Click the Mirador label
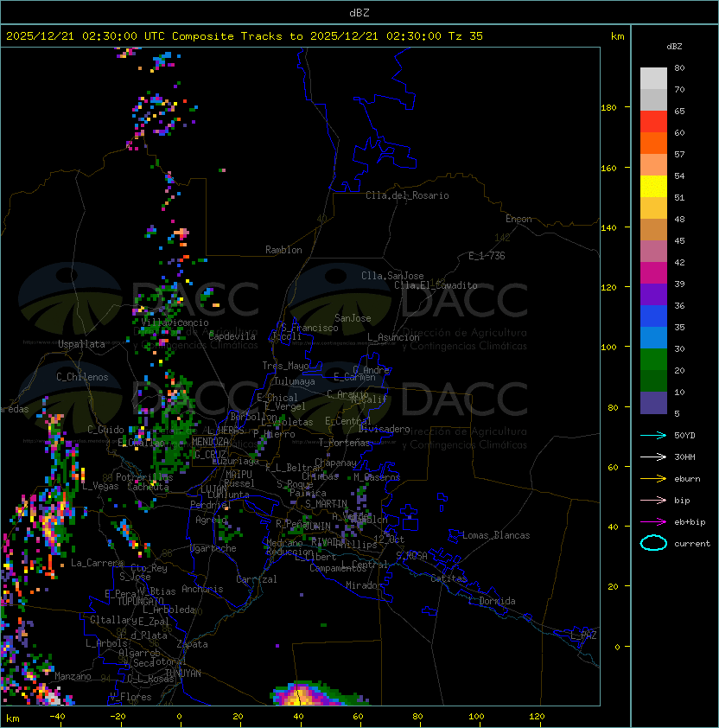The image size is (719, 728). pos(365,585)
